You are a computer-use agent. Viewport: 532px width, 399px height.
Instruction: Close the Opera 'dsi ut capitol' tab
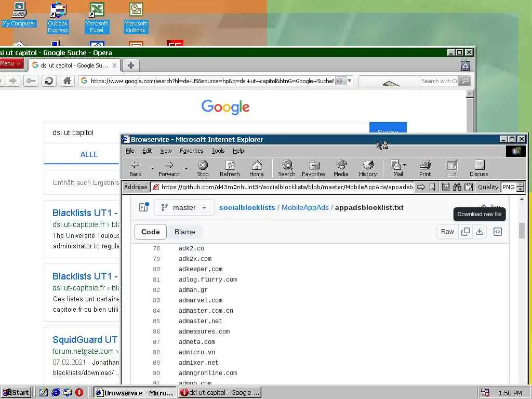tap(115, 65)
